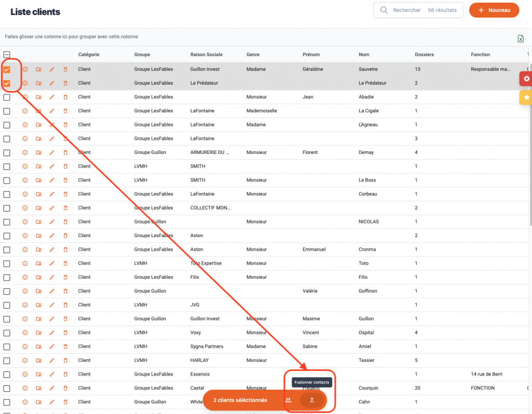Edit the La Cigale client with pencil
532x414 pixels.
[52, 111]
